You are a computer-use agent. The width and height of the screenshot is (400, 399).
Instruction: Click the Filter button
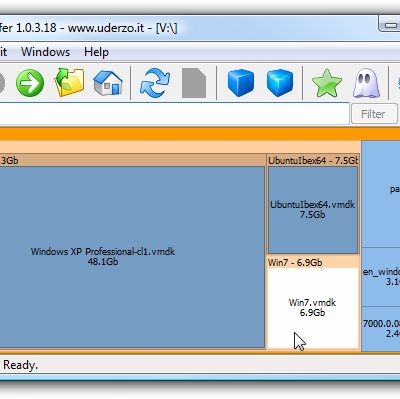[374, 114]
